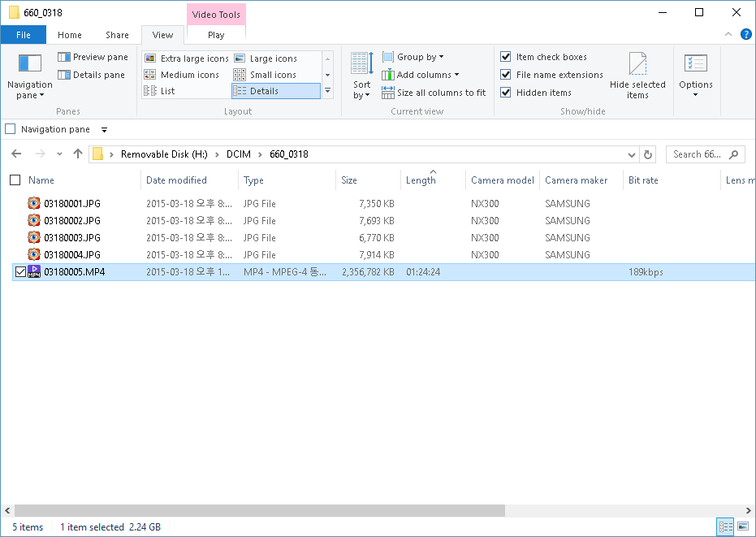Uncheck the Item check boxes option
The height and width of the screenshot is (537, 756).
506,57
